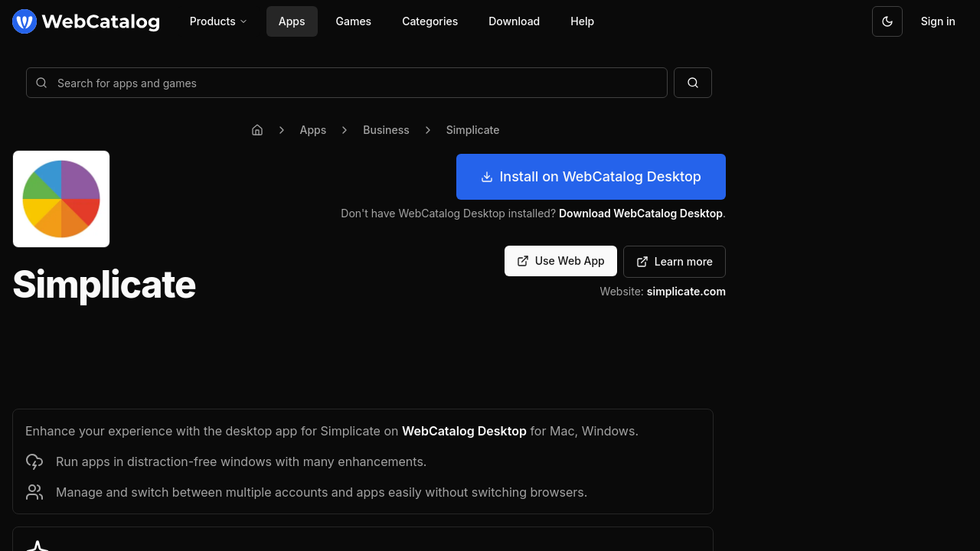980x551 pixels.
Task: Open the Download page from navbar
Action: tap(514, 21)
